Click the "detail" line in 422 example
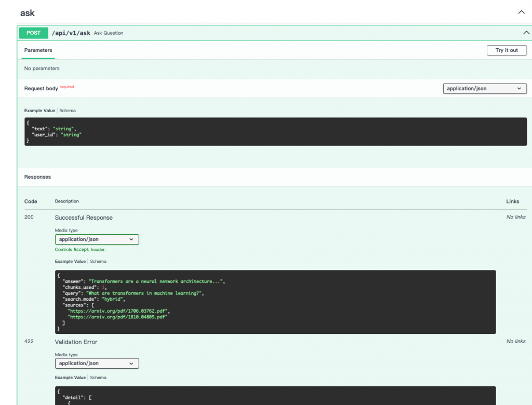532x405 pixels. tap(77, 398)
